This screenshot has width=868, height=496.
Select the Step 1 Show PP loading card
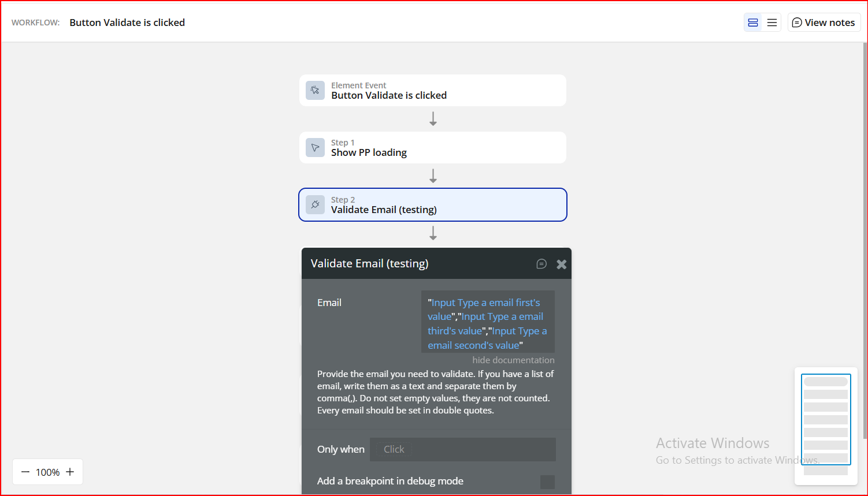coord(432,147)
